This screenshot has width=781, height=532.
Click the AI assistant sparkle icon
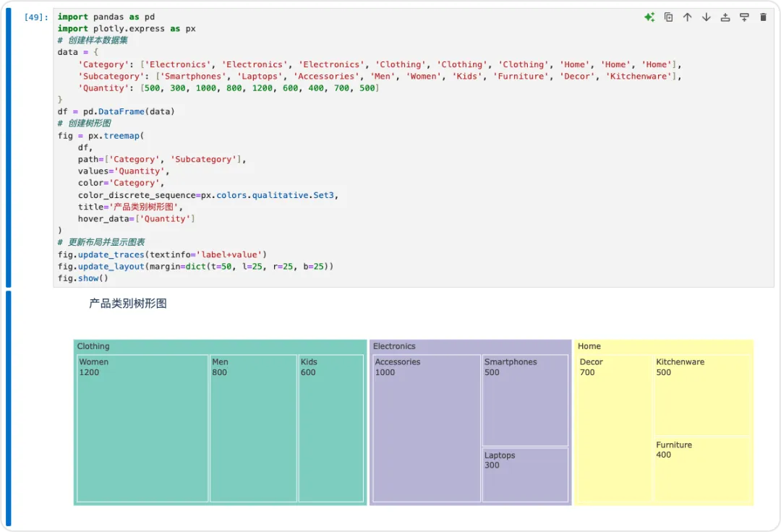tap(649, 17)
